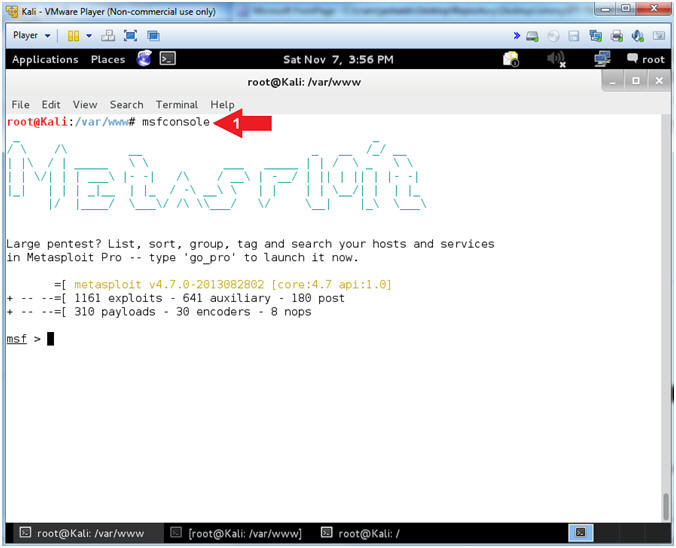Click the terminal vertical scrollbar thumb
The image size is (676, 548).
click(x=666, y=507)
